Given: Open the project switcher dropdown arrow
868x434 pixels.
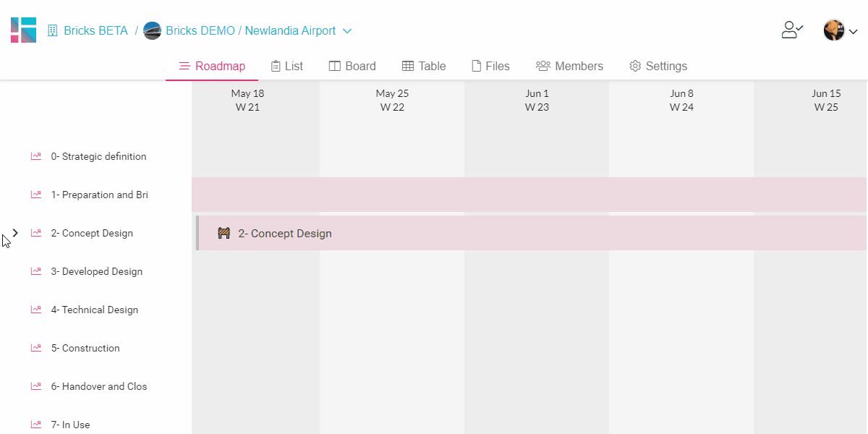Looking at the screenshot, I should tap(347, 31).
